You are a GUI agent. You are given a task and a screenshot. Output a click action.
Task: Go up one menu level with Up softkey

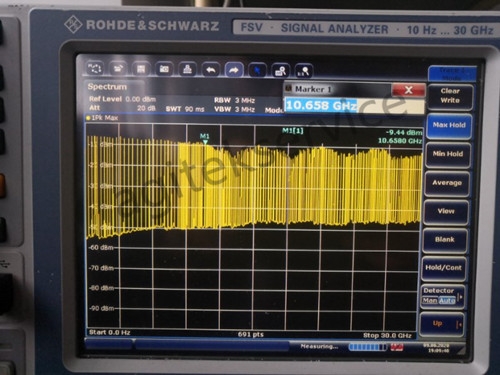(442, 324)
